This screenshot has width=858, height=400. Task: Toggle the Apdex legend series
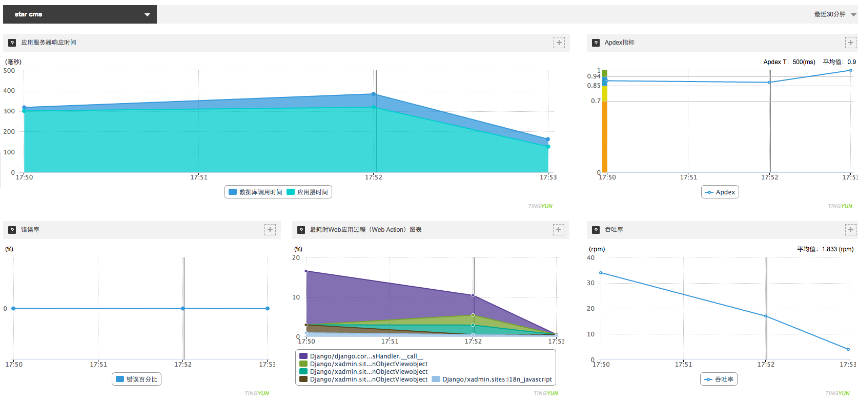point(720,191)
